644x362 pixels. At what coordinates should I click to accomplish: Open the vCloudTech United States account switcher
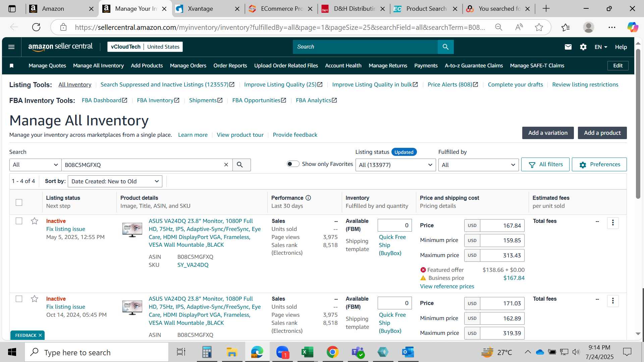tap(145, 47)
